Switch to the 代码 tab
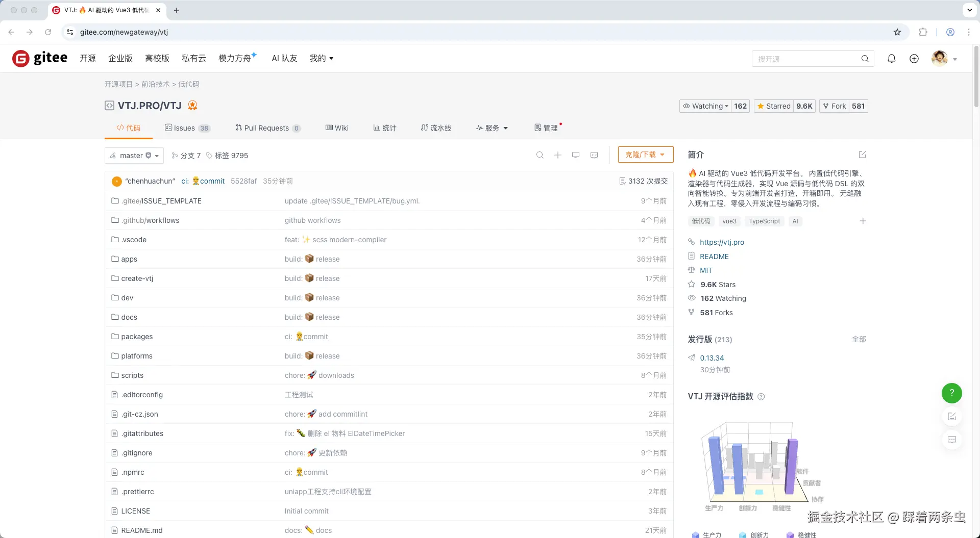This screenshot has height=538, width=980. coord(129,128)
